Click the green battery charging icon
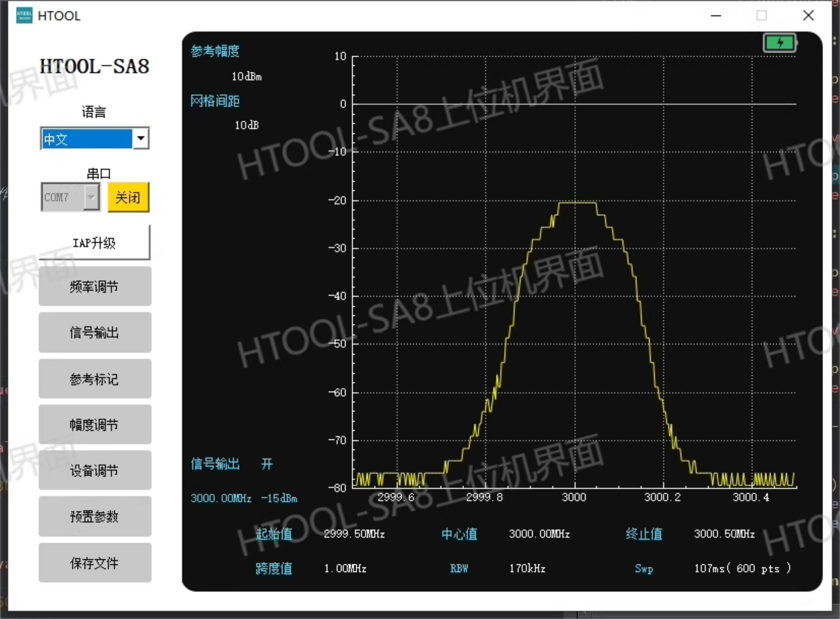The image size is (840, 619). (x=780, y=43)
